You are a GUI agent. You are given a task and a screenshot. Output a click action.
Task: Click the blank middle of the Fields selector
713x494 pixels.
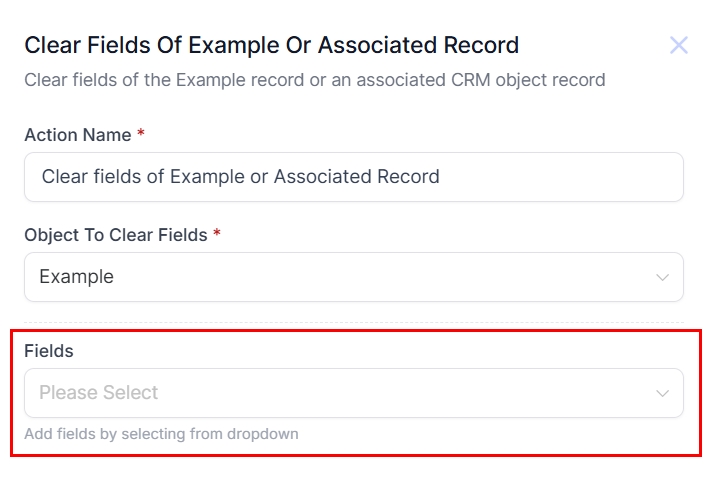coord(400,393)
